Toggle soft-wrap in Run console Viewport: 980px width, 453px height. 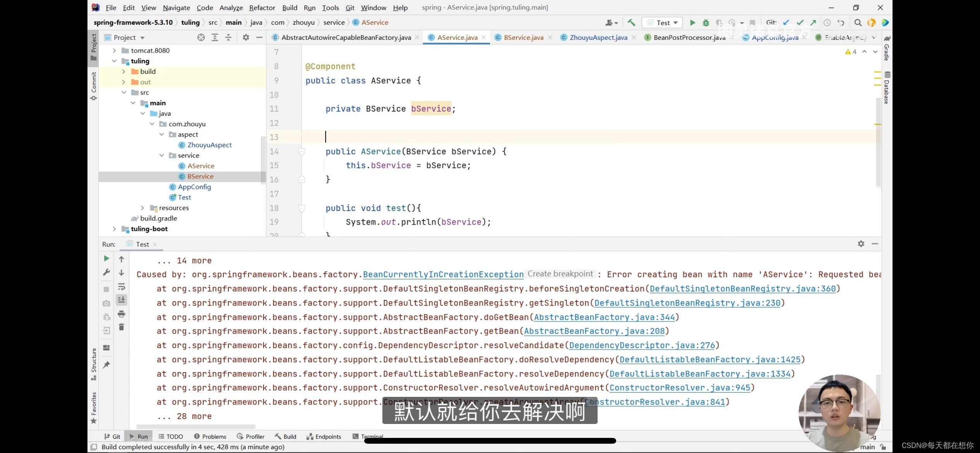[x=121, y=287]
